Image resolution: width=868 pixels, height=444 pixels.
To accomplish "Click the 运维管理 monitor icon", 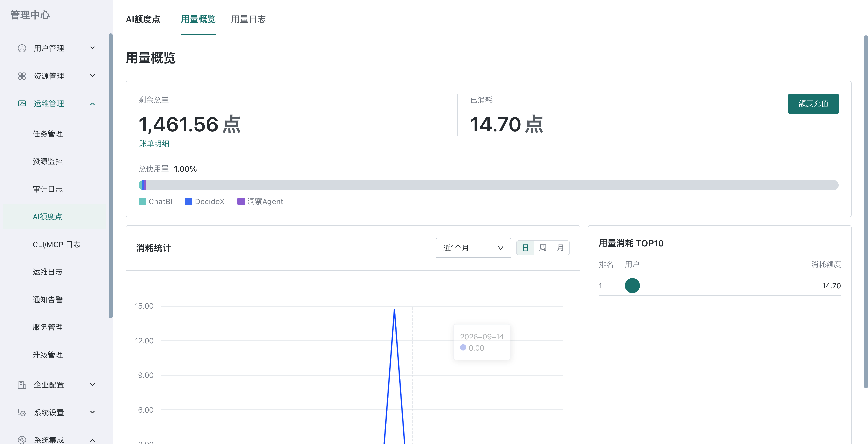I will 22,104.
